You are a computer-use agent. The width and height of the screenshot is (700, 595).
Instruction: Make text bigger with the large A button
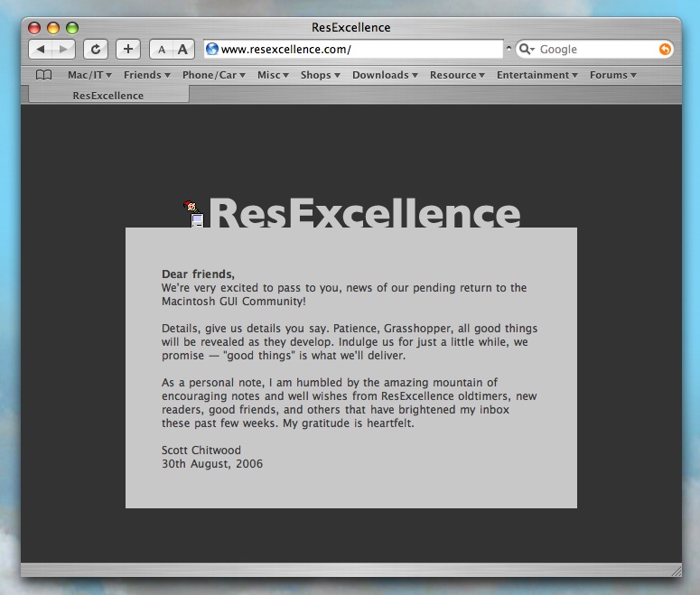(x=183, y=49)
